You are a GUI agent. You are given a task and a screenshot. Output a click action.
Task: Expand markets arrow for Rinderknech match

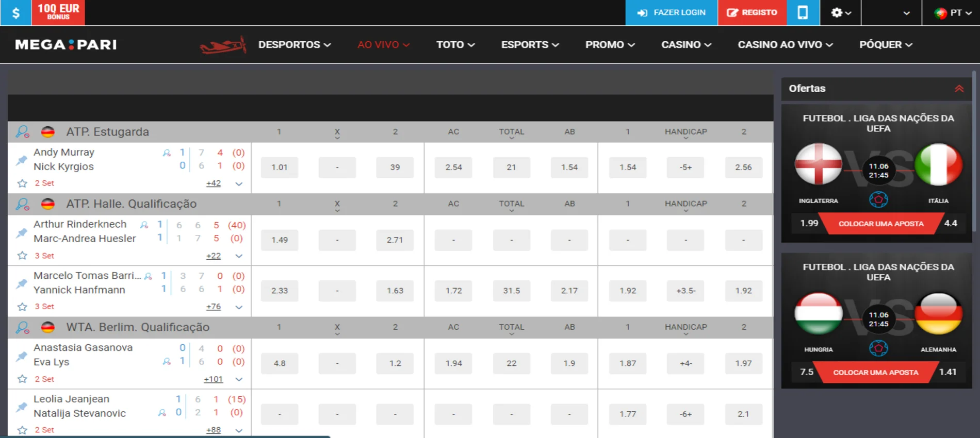point(239,256)
